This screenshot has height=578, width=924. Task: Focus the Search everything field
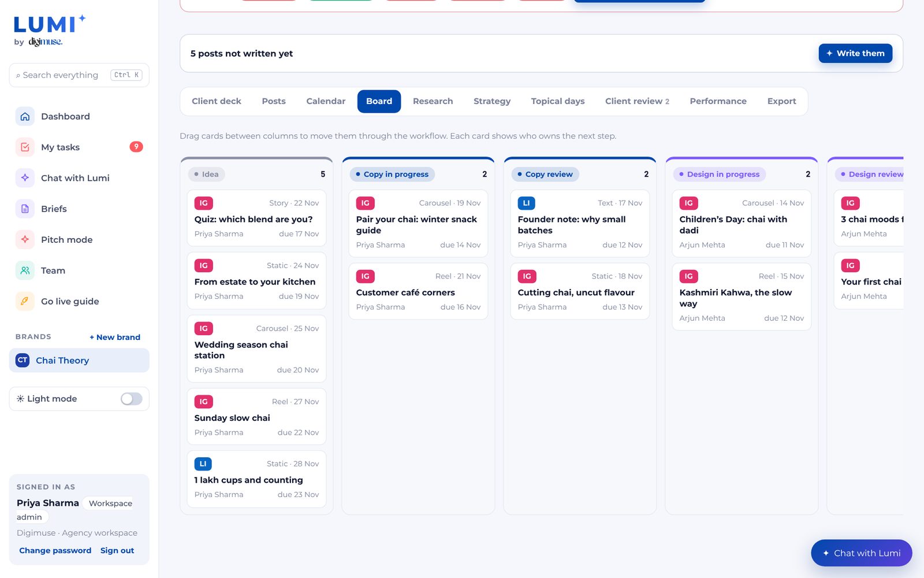click(79, 75)
